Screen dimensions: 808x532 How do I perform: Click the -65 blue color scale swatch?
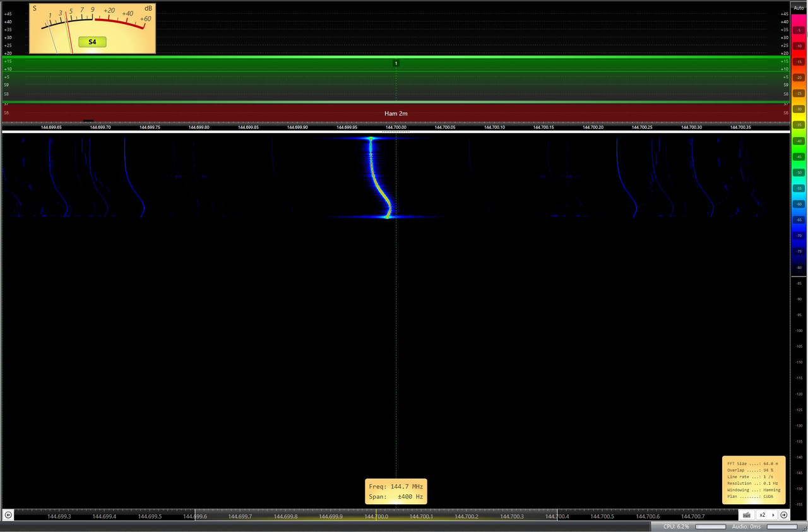click(799, 220)
